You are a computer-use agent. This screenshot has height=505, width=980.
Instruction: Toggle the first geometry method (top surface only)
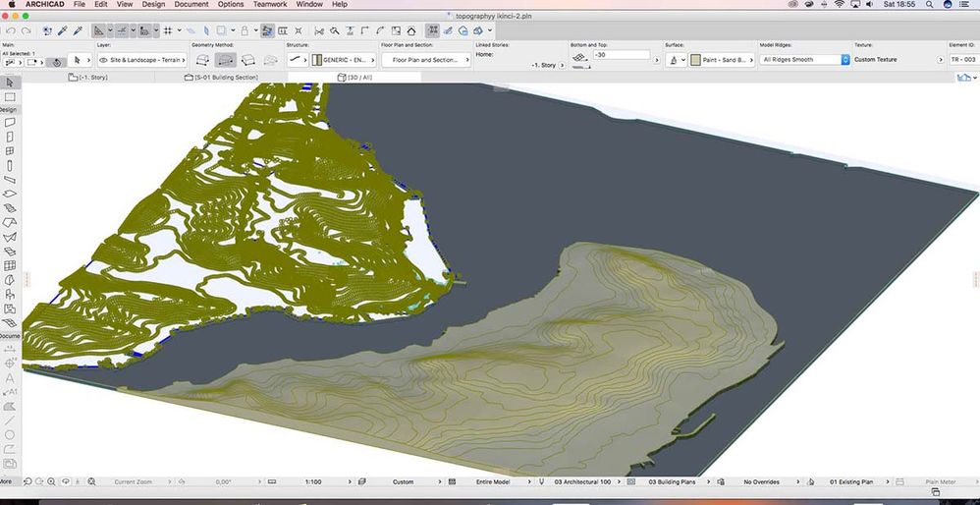click(203, 60)
